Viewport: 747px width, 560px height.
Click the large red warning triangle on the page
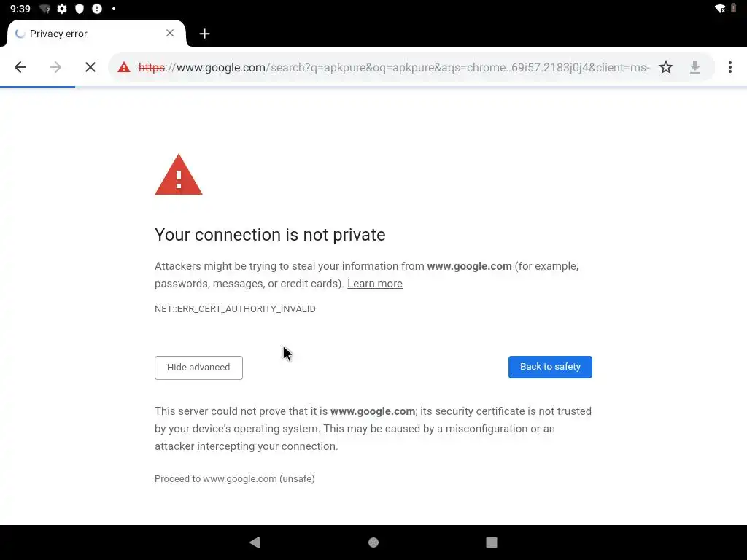click(179, 174)
